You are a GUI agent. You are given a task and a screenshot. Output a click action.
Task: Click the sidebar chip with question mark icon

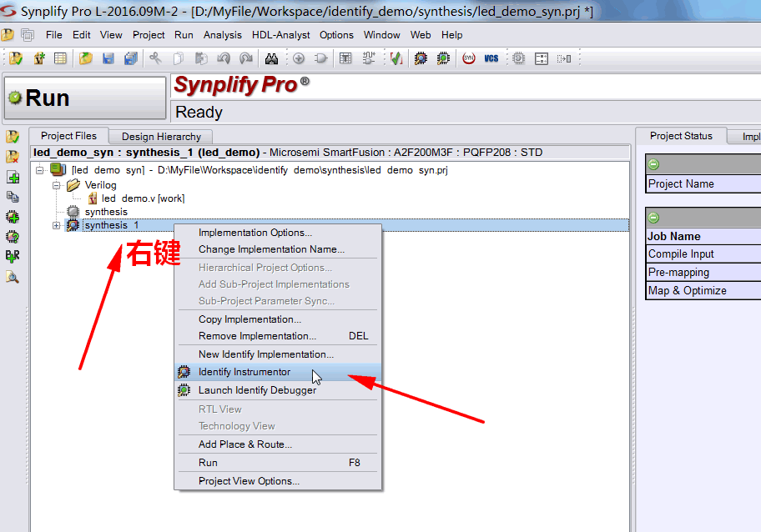coord(13,236)
